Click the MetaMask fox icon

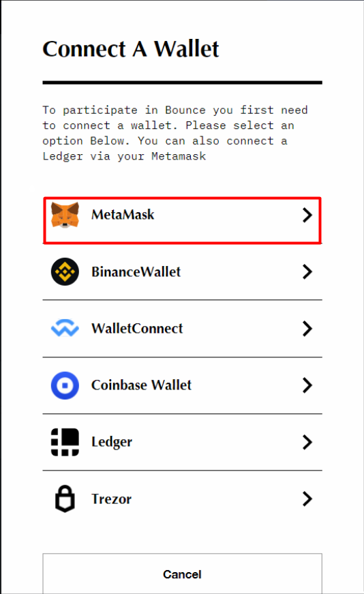point(65,216)
